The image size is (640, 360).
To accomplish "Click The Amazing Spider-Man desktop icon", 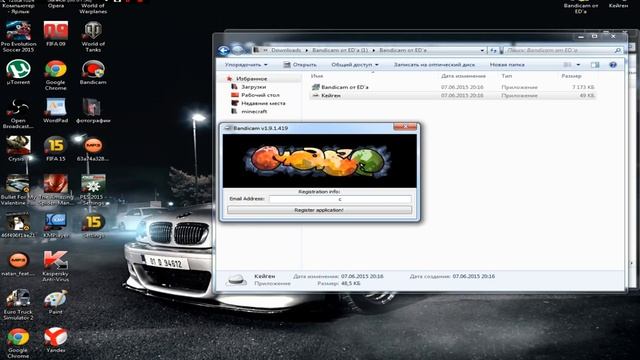I will [56, 190].
